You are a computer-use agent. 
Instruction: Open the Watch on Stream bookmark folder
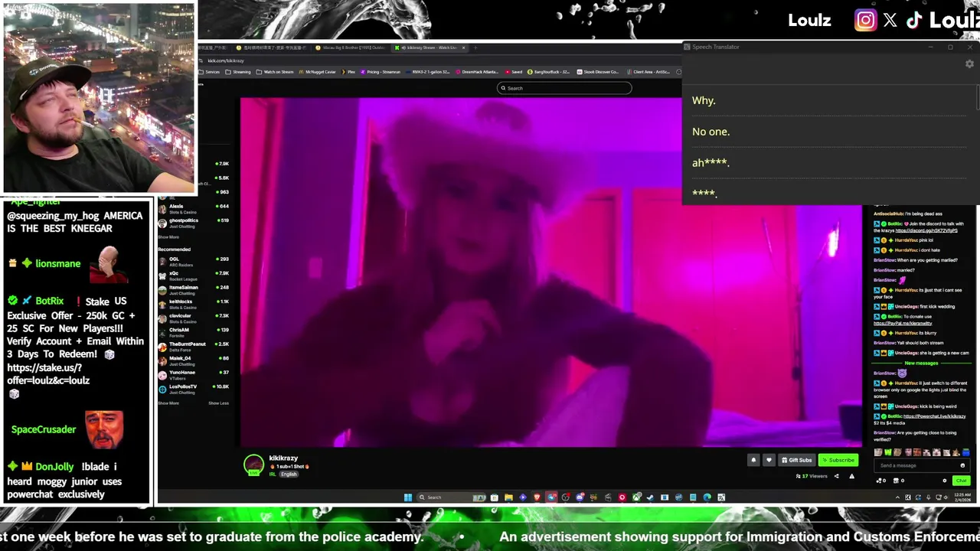coord(275,72)
